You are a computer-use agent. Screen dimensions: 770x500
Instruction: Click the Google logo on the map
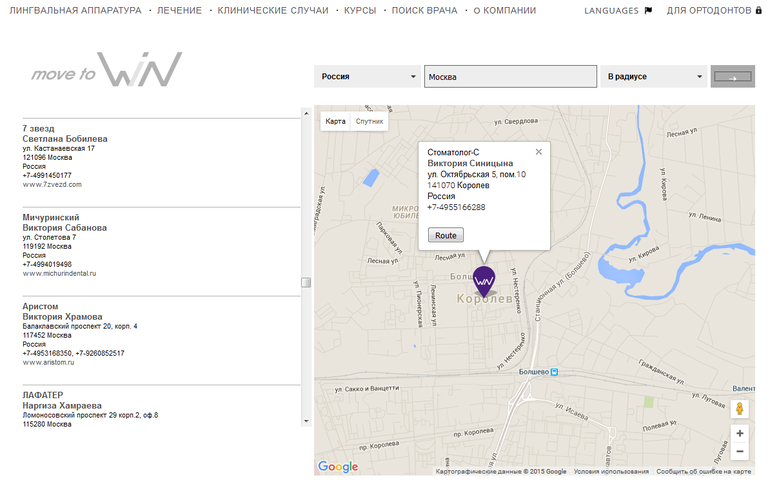338,466
